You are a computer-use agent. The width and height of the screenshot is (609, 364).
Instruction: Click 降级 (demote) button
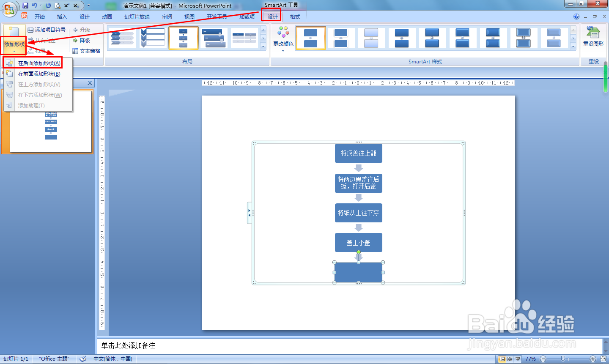[x=81, y=41]
